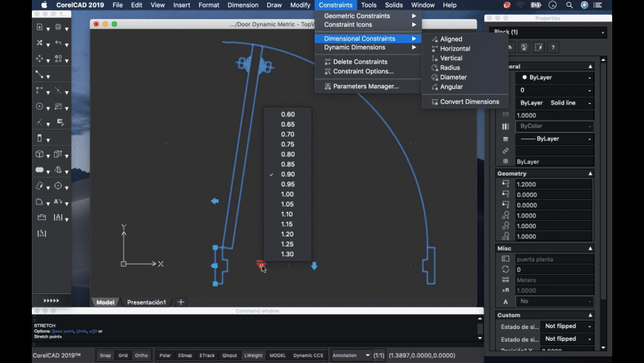Click the 3D box solid tool
The image size is (644, 363).
[x=39, y=154]
